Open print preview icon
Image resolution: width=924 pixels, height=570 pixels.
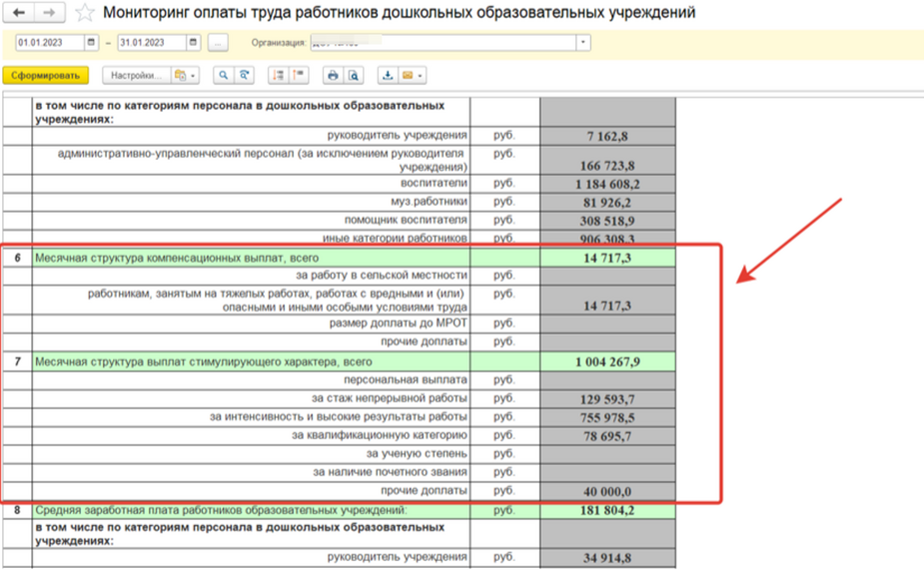coord(353,76)
